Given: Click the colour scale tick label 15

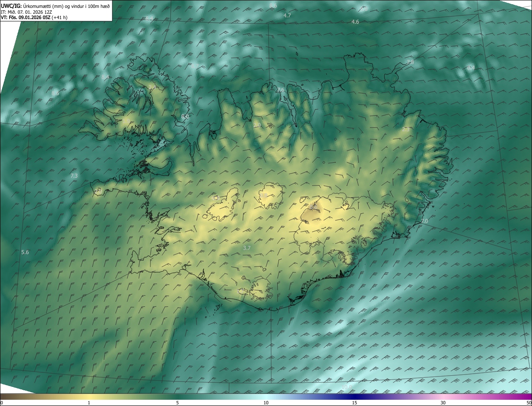Looking at the screenshot, I should (x=355, y=403).
